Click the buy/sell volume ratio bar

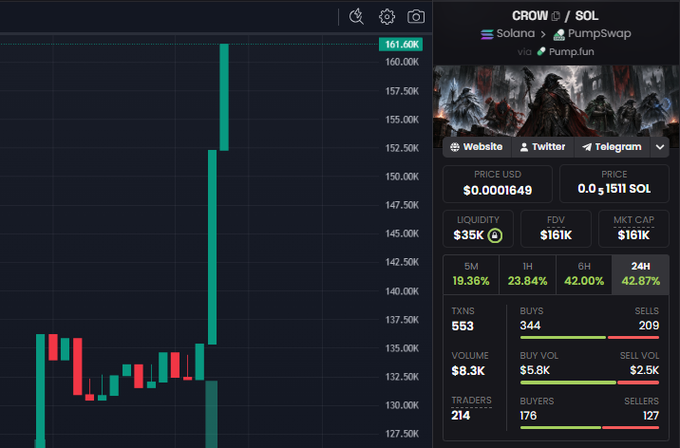[x=589, y=383]
